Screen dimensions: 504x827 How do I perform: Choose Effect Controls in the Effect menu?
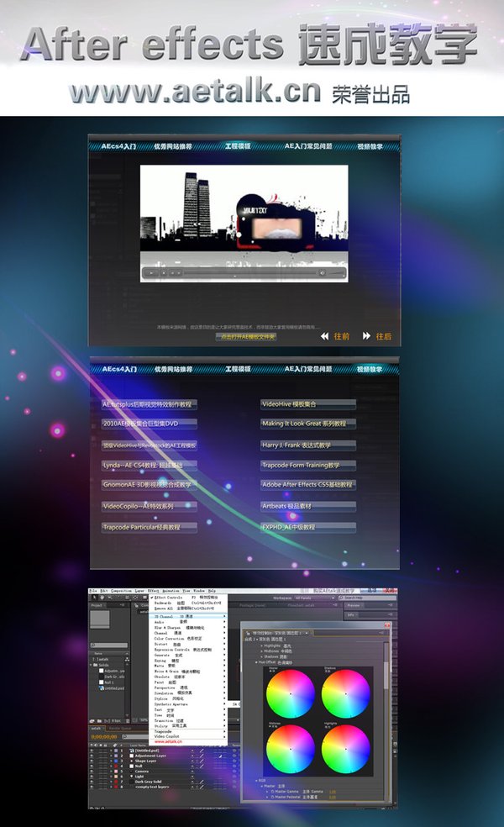point(188,598)
